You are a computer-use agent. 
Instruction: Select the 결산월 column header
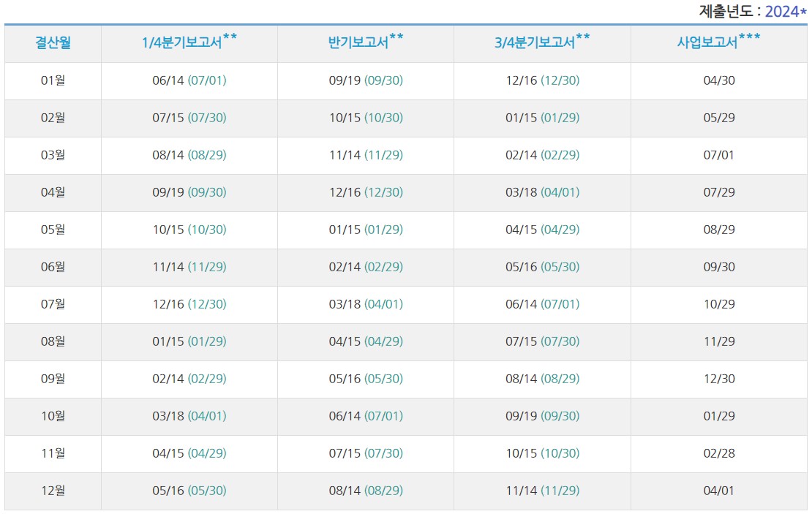click(53, 42)
